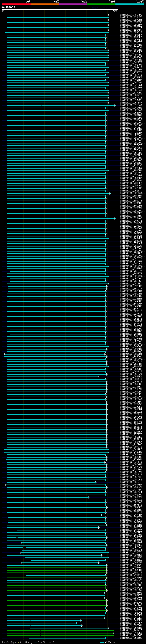
Task: Select label UniRef100_B5X9L6
Action: [131, 254]
